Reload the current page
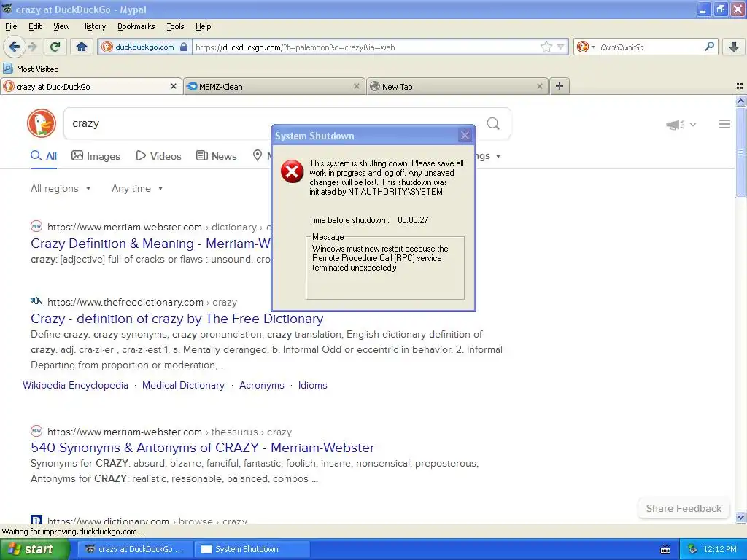Image resolution: width=747 pixels, height=560 pixels. (55, 47)
